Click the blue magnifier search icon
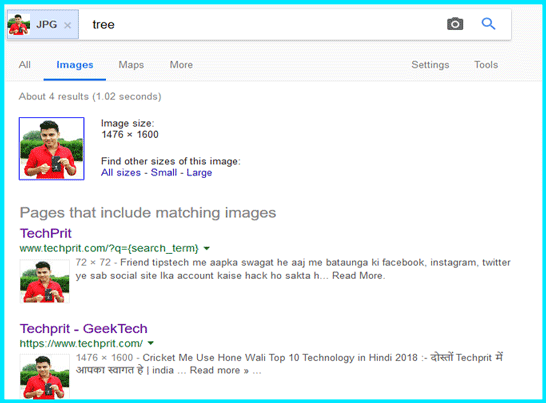The height and width of the screenshot is (403, 546). pyautogui.click(x=488, y=24)
